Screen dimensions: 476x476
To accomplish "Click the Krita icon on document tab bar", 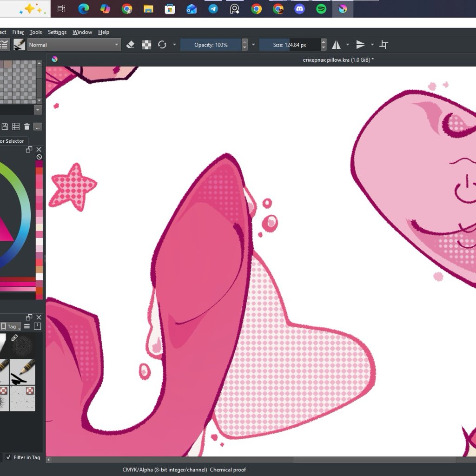I will [x=55, y=59].
